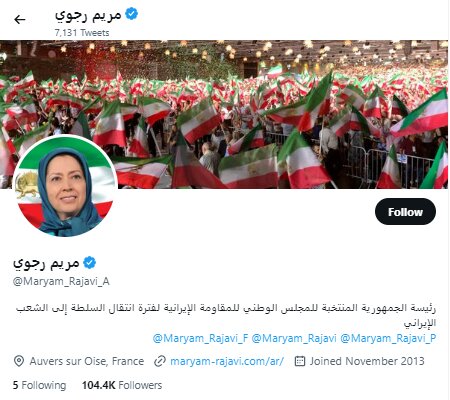This screenshot has height=400, width=450.
Task: Open the flag crowd banner image
Action: pos(225,114)
